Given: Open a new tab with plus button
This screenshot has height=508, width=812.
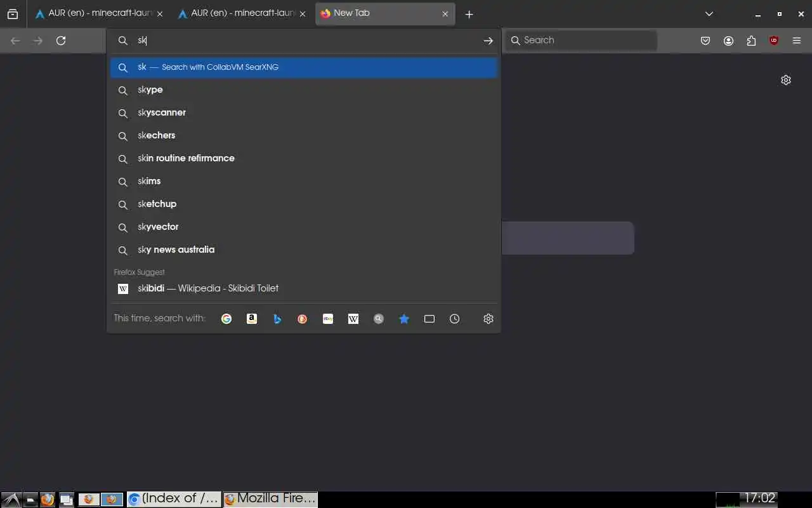Looking at the screenshot, I should 469,14.
